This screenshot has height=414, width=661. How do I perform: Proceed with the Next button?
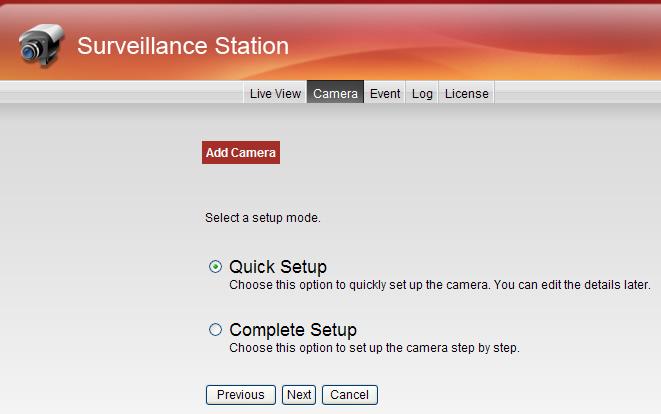[299, 395]
